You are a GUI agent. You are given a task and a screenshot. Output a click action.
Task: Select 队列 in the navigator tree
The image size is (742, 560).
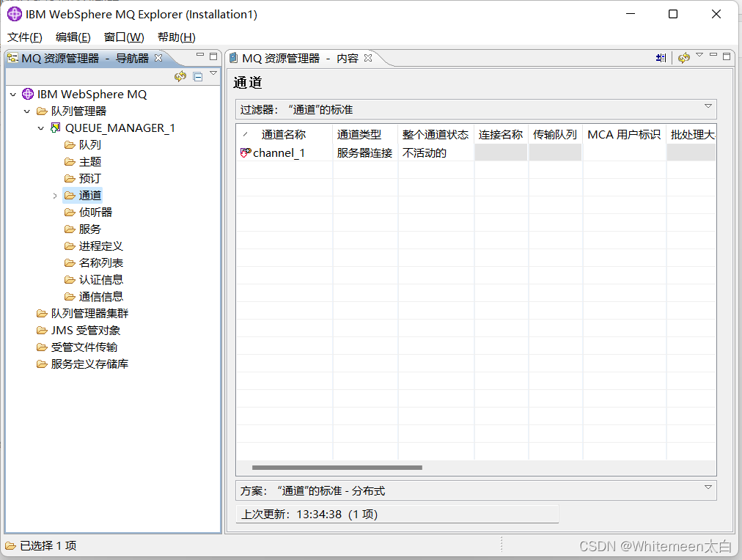(90, 144)
